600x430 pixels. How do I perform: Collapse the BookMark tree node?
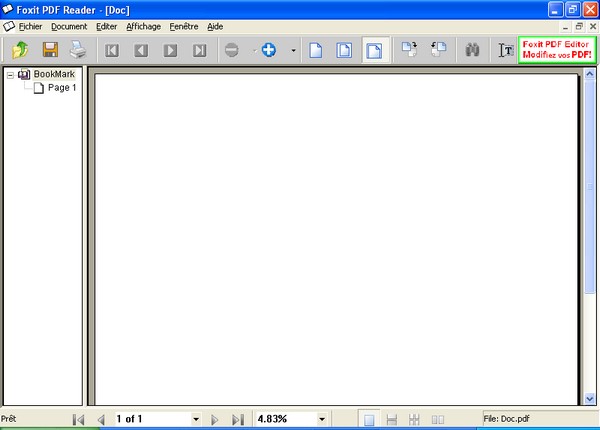click(x=10, y=75)
